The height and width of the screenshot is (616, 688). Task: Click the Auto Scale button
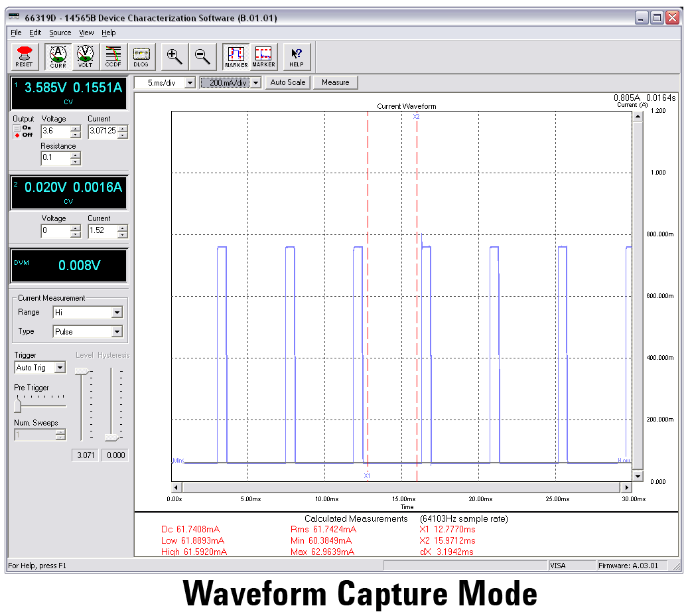(287, 82)
